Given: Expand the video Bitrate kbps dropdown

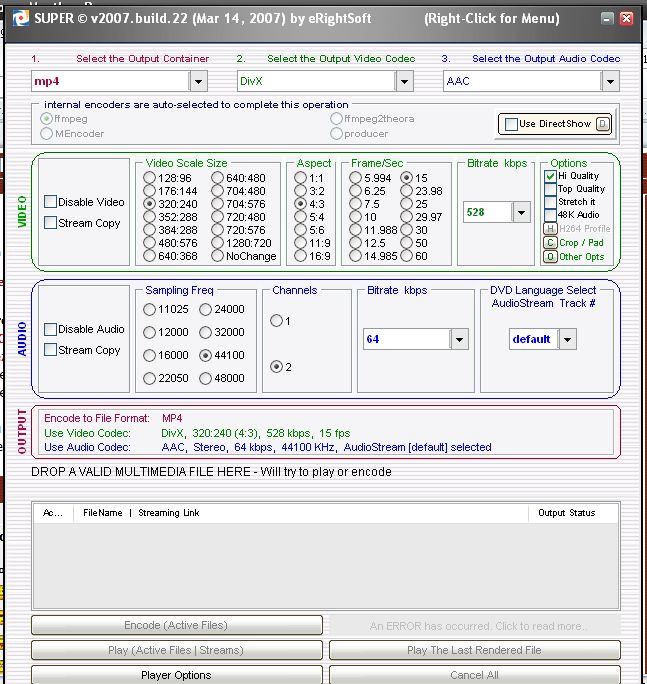Looking at the screenshot, I should click(x=521, y=212).
